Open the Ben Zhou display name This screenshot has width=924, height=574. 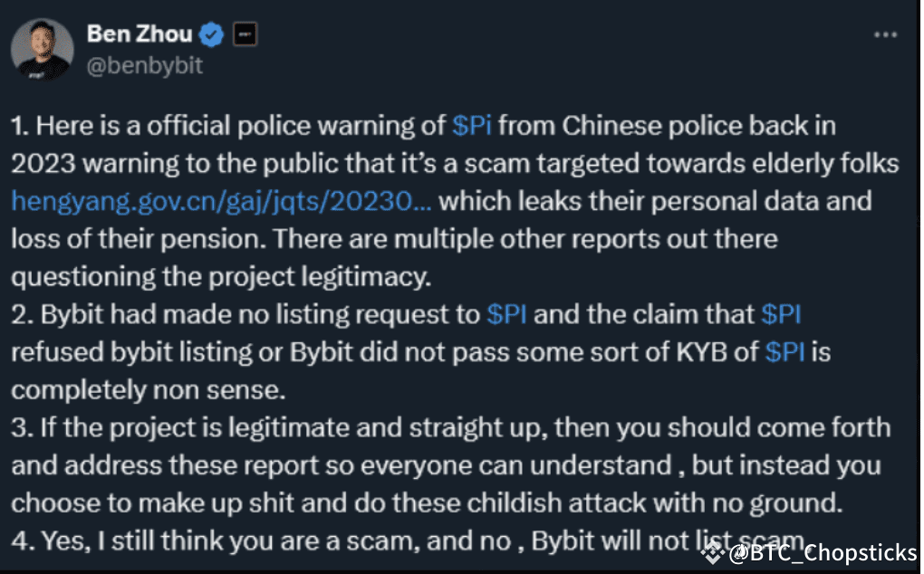coord(140,34)
